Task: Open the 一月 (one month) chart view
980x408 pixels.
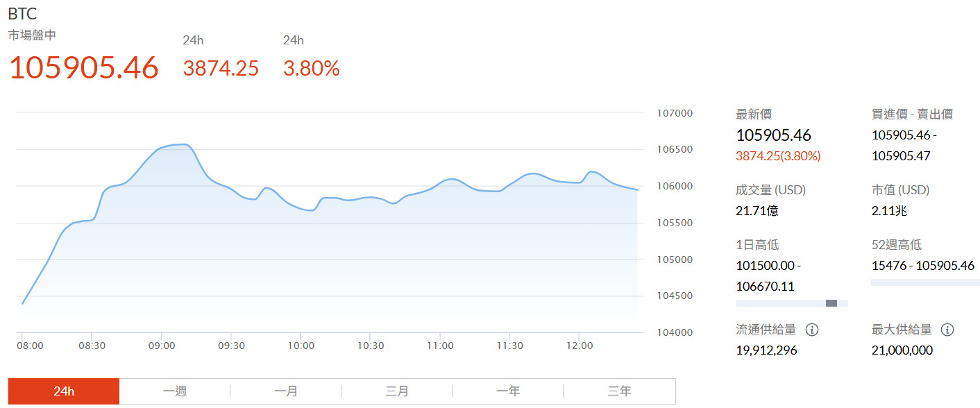Action: [x=286, y=391]
